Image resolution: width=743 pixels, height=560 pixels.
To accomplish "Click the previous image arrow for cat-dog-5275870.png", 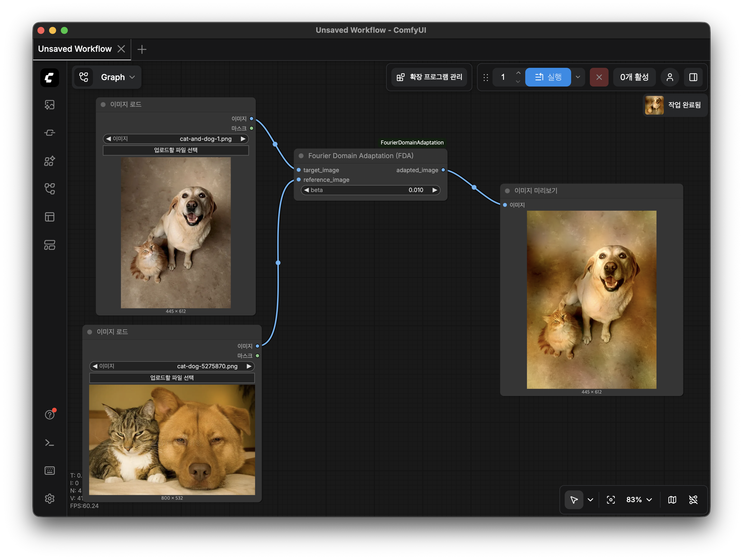I will point(95,366).
